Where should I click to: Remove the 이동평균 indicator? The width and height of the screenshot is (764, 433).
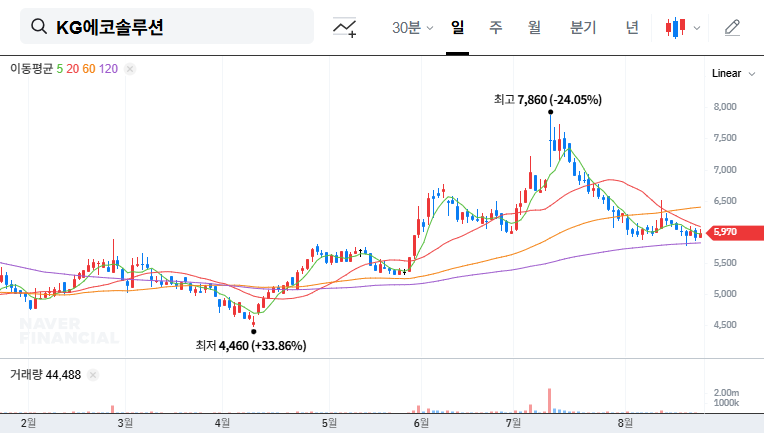point(130,69)
